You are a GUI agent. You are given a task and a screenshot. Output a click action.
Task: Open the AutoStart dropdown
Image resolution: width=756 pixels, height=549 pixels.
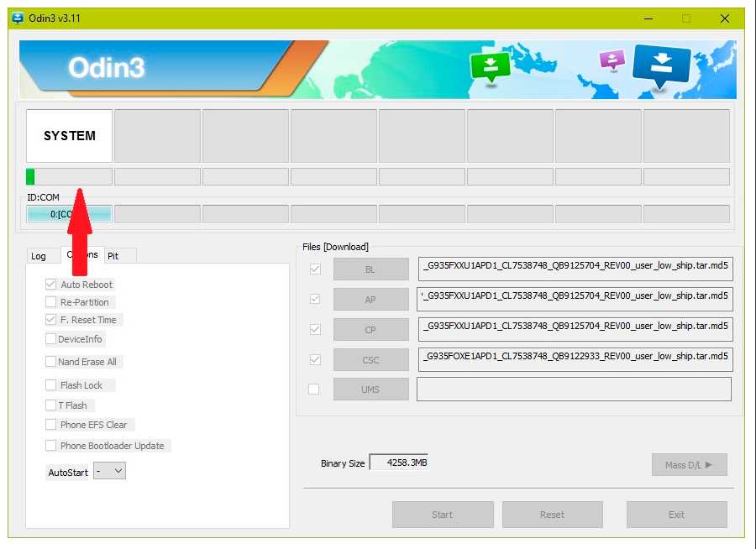(110, 471)
